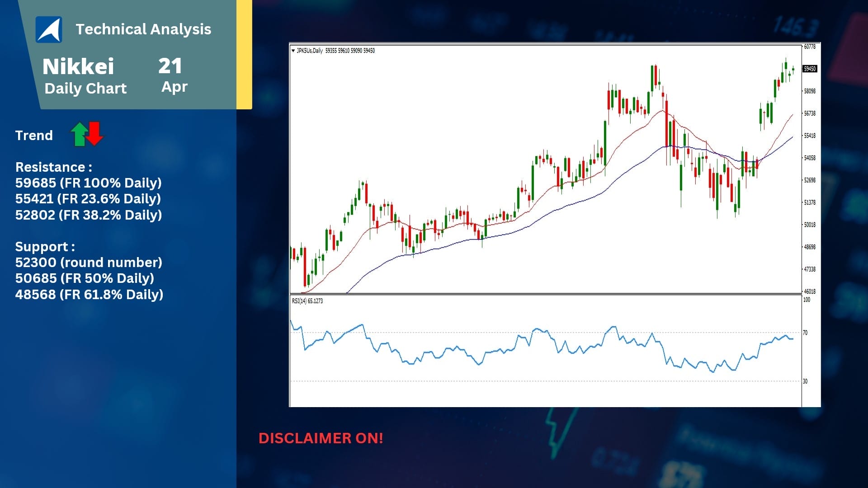Click the Technical Analysis heading
The width and height of the screenshot is (868, 488).
pyautogui.click(x=143, y=29)
